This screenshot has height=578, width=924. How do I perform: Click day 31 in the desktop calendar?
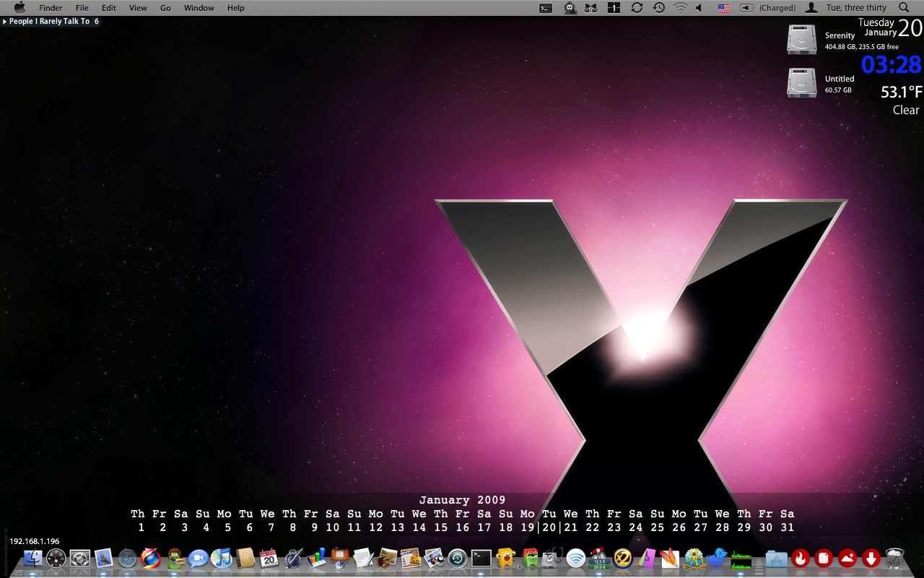tap(788, 527)
